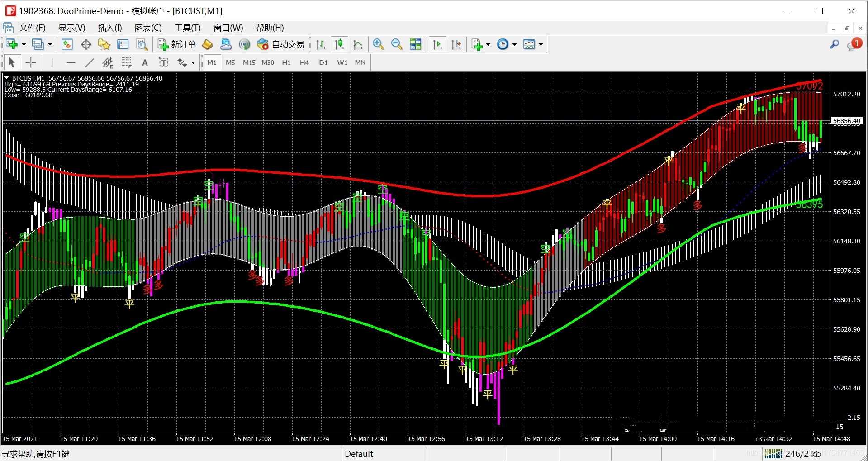Zoom out of the chart
Image resolution: width=868 pixels, height=461 pixels.
pyautogui.click(x=397, y=44)
